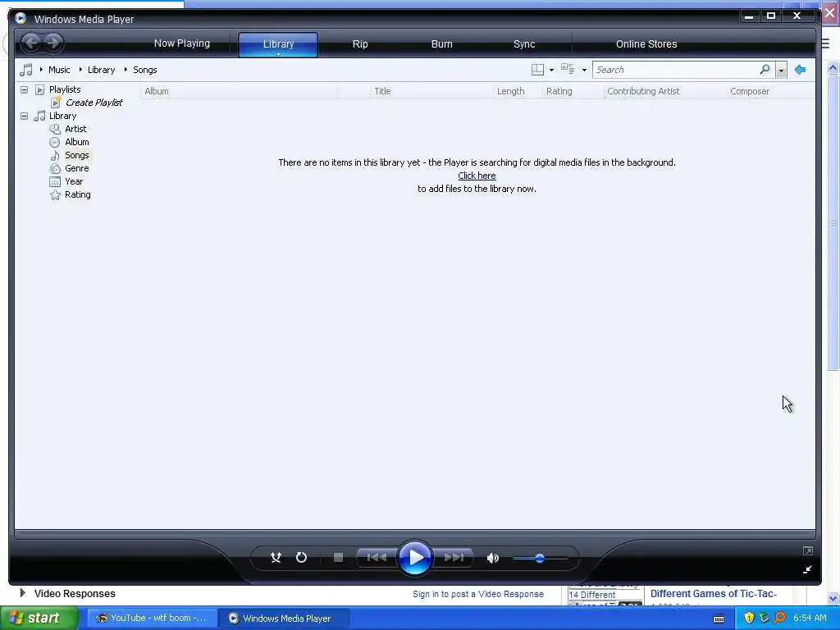The height and width of the screenshot is (630, 840).
Task: Click the Windows Media Player taskbar button
Action: (x=285, y=619)
